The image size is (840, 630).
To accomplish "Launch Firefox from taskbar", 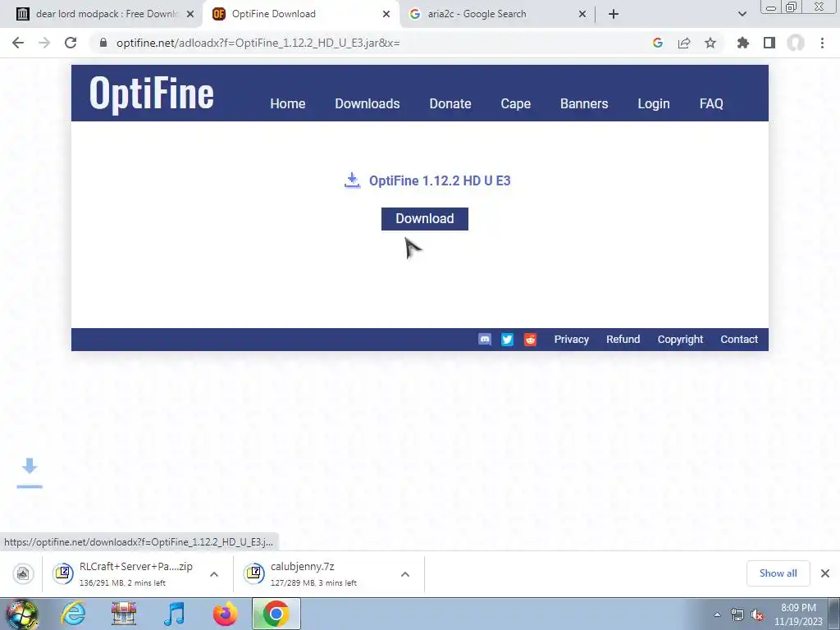I will click(x=225, y=614).
